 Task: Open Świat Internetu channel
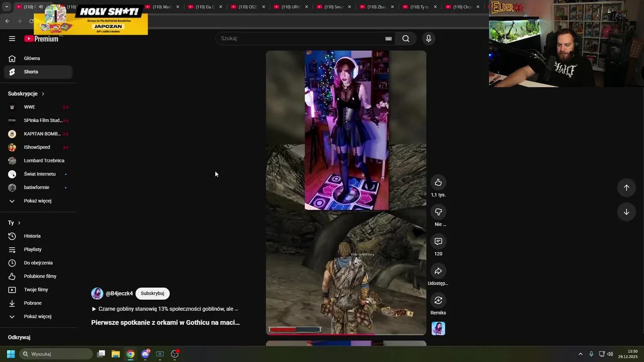38,174
